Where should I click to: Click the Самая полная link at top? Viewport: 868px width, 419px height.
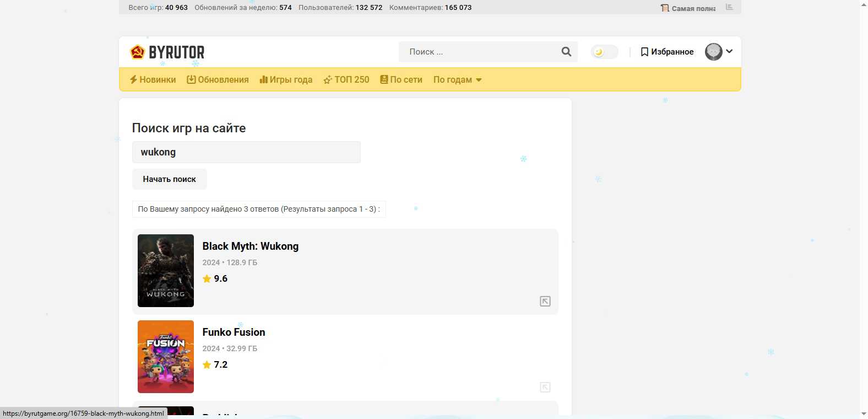pos(688,8)
